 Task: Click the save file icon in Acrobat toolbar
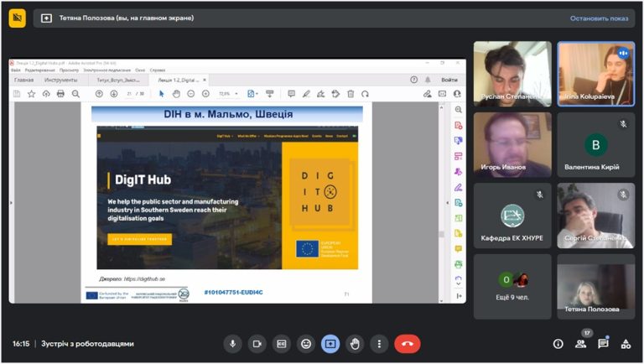click(17, 94)
